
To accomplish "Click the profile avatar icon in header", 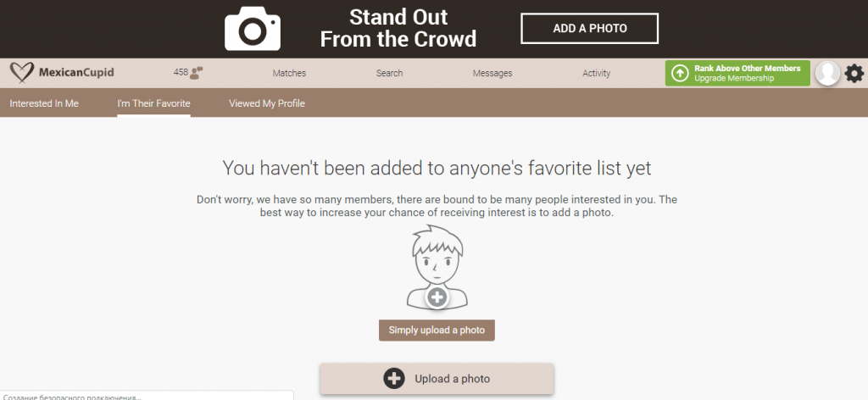I will coord(827,74).
